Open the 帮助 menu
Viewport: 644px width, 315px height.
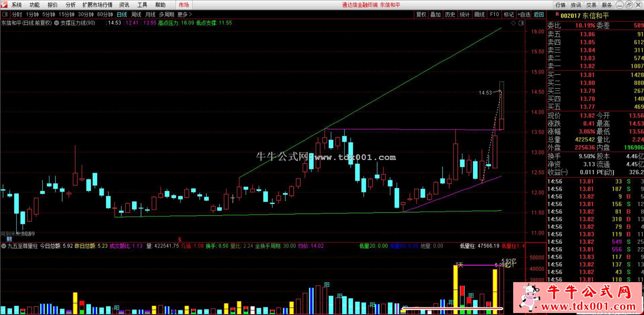click(160, 5)
